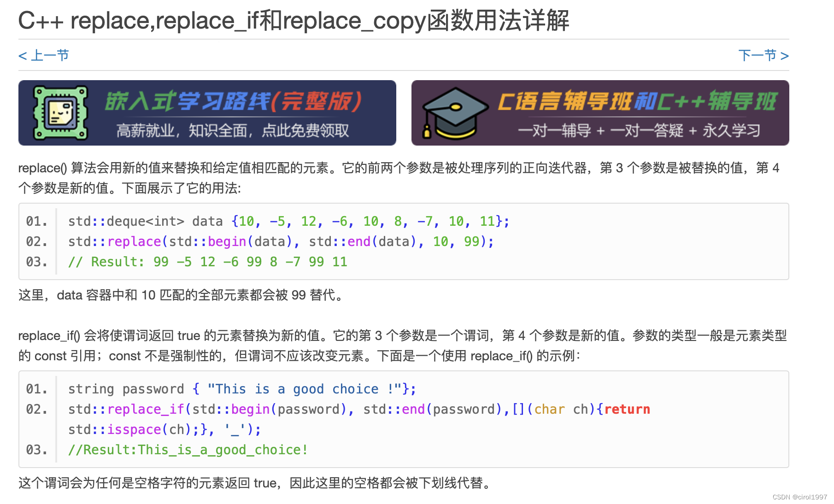The width and height of the screenshot is (834, 504).
Task: Go to next section link 下一节
Action: click(764, 56)
